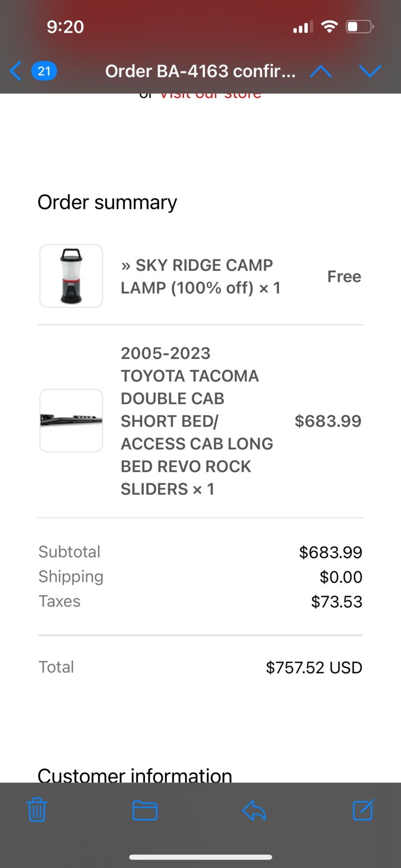Tap the battery indicator in status bar
Viewport: 401px width, 868px height.
point(360,26)
